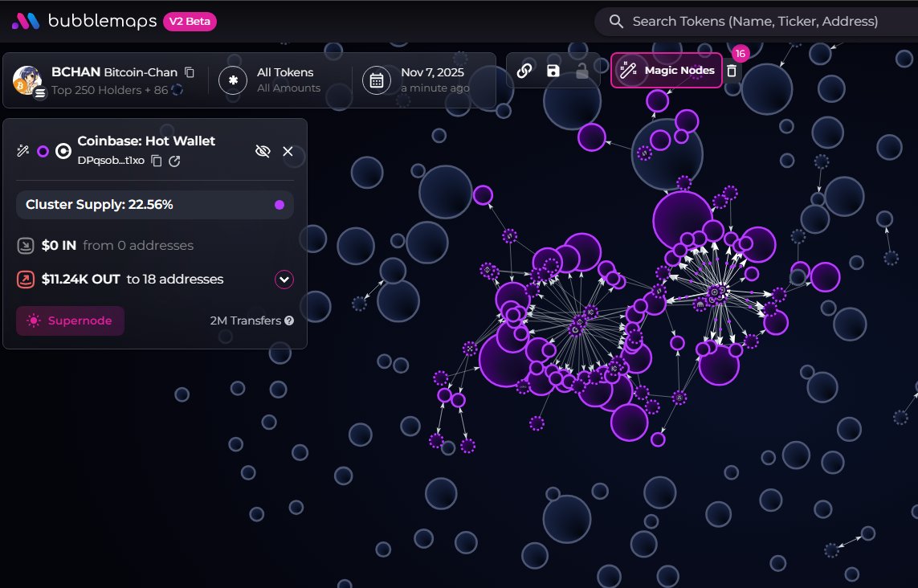Screen dimensions: 918x588
Task: Open wallet address in external explorer
Action: point(174,161)
